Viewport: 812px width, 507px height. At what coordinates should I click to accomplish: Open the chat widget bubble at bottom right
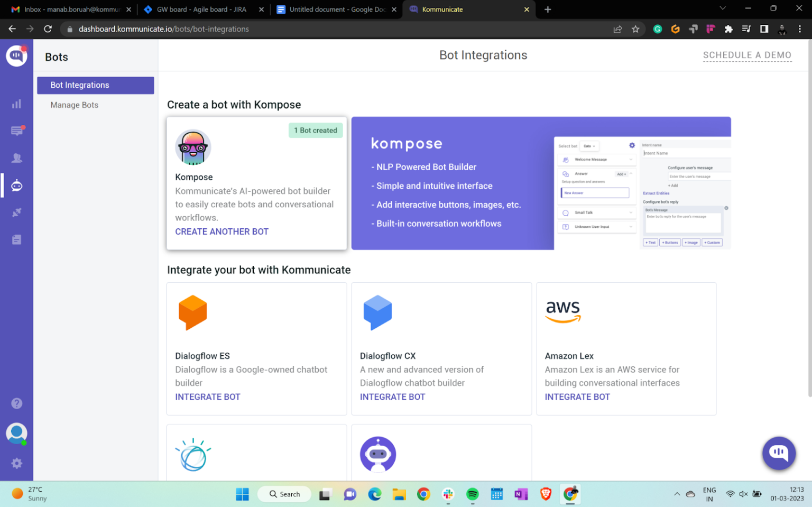pyautogui.click(x=779, y=454)
